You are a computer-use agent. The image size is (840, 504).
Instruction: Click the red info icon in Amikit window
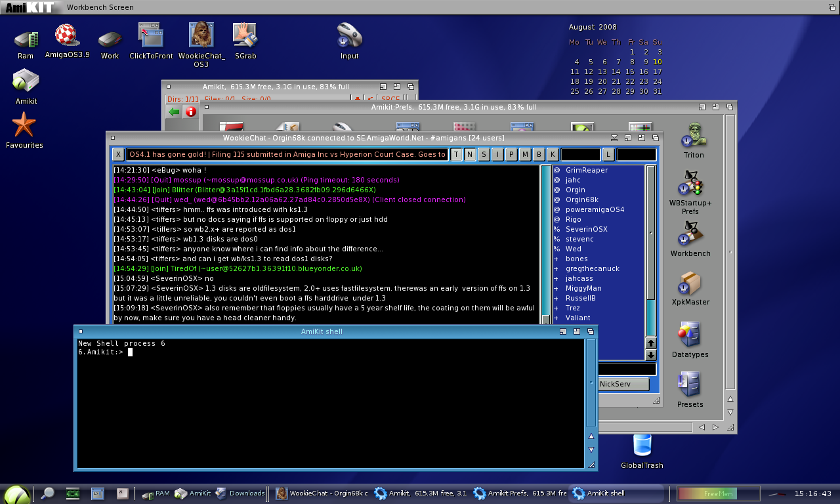pos(191,112)
